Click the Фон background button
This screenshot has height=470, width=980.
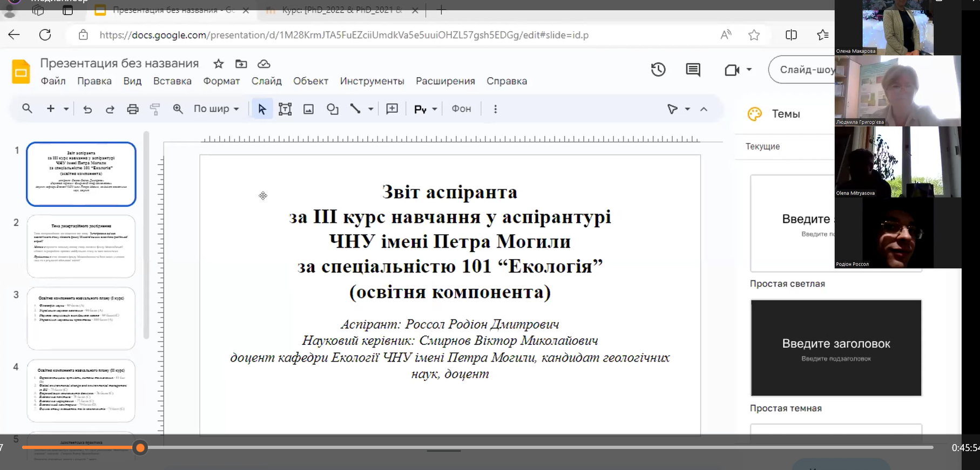pos(462,109)
